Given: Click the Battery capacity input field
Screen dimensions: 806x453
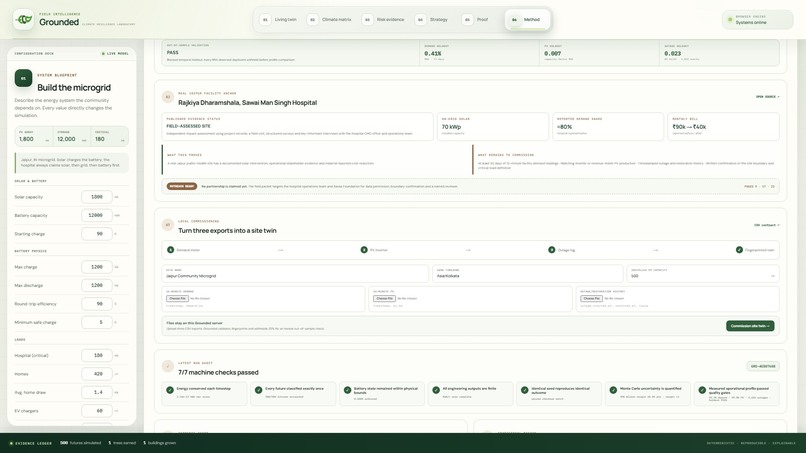Looking at the screenshot, I should coord(97,215).
